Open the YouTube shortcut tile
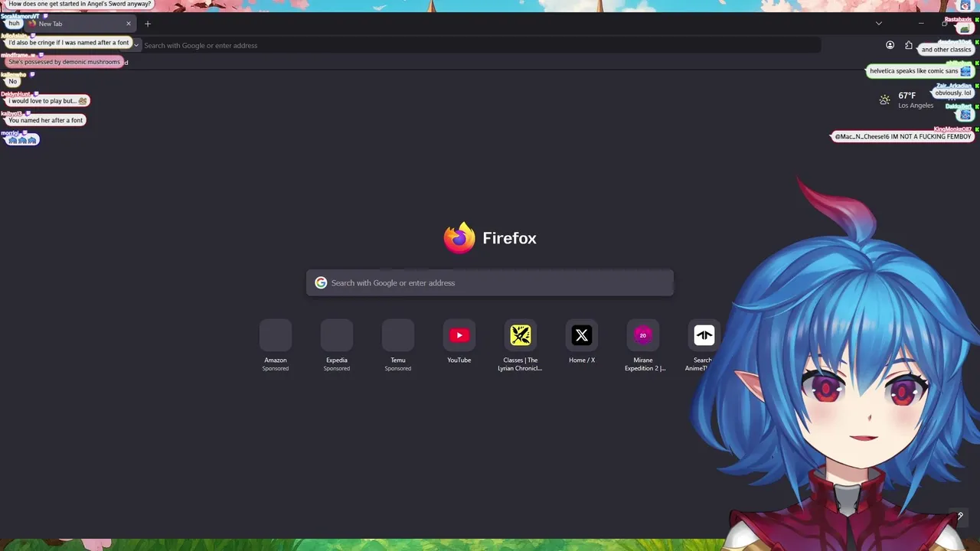980x551 pixels. point(459,335)
